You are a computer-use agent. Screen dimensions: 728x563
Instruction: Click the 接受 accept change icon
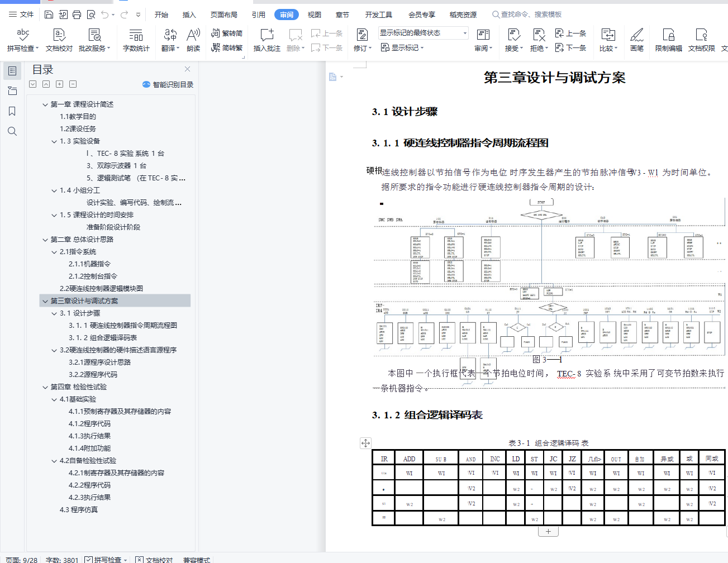click(x=513, y=35)
